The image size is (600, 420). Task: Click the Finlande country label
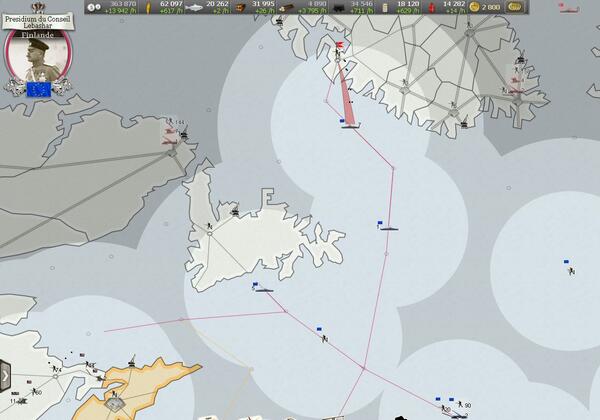(38, 35)
